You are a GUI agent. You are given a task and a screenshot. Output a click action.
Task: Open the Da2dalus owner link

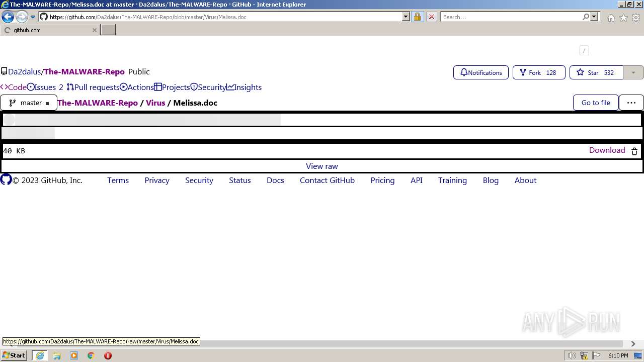coord(24,72)
